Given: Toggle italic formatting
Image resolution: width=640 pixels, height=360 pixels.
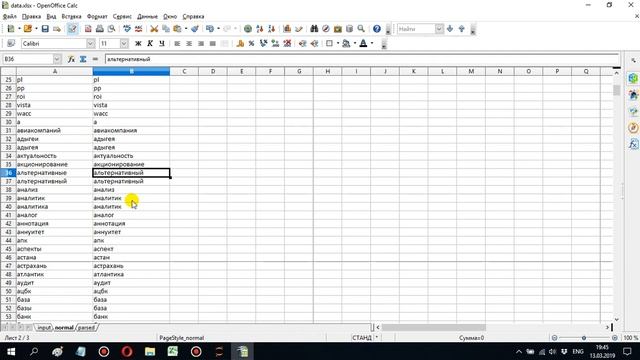Looking at the screenshot, I should [x=150, y=44].
